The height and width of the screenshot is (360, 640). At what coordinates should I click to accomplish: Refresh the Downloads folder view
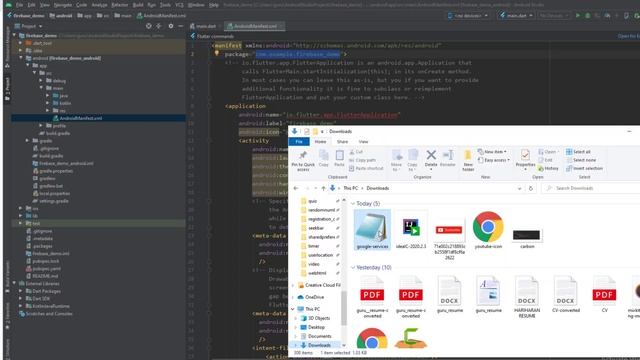(531, 188)
